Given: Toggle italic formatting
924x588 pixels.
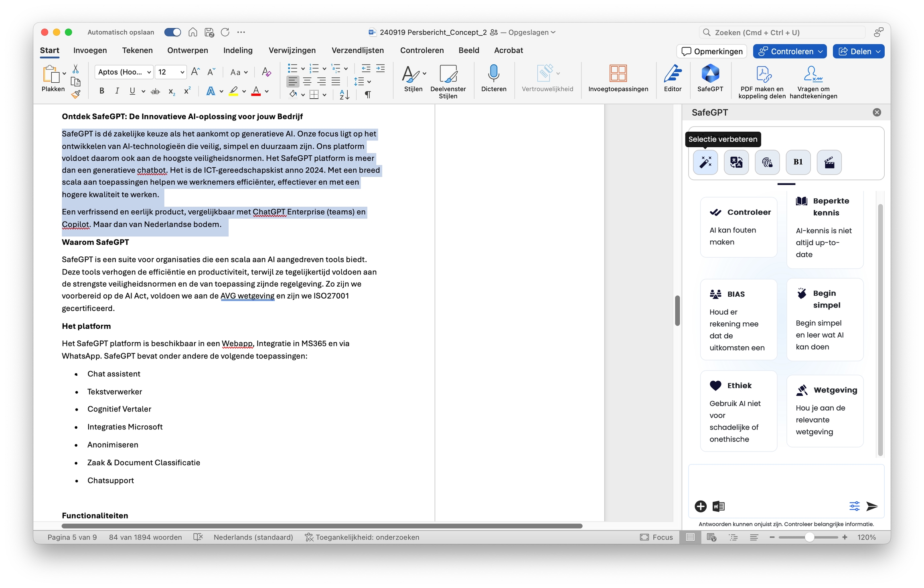Looking at the screenshot, I should point(117,91).
